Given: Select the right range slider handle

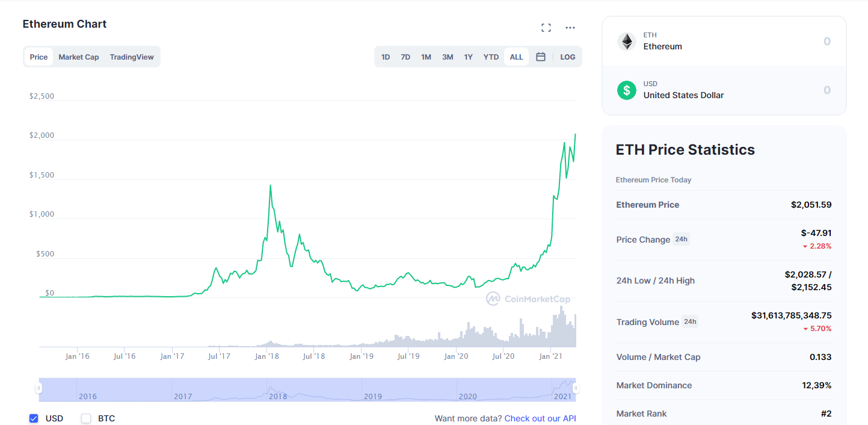Looking at the screenshot, I should click(x=576, y=389).
